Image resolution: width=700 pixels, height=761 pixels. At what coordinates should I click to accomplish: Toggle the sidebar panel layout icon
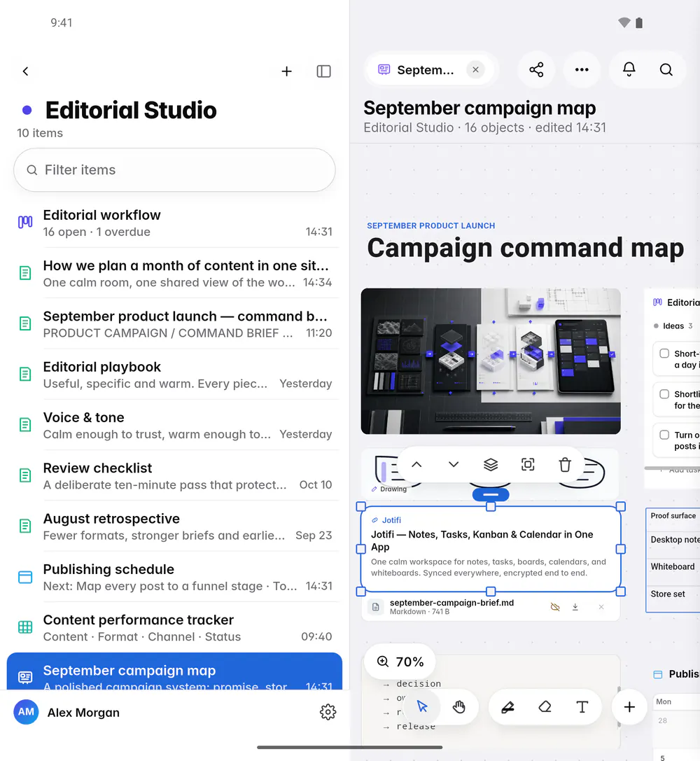[x=323, y=71]
